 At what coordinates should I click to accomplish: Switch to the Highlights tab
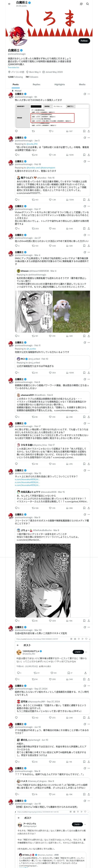click(60, 85)
